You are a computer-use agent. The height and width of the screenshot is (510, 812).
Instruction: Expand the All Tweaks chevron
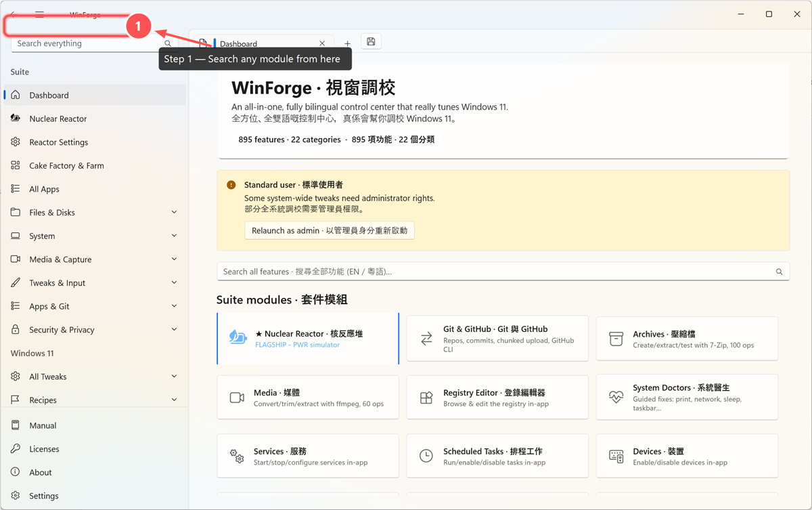(x=174, y=377)
